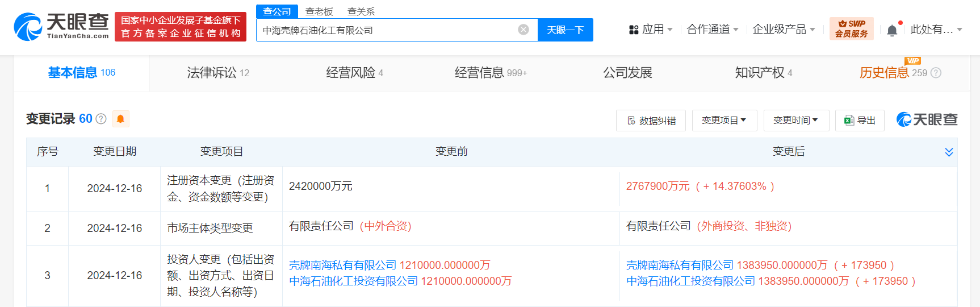This screenshot has height=307, width=980.
Task: Open 中海石油化工投资有限公司 link in 变更后 column
Action: (690, 281)
